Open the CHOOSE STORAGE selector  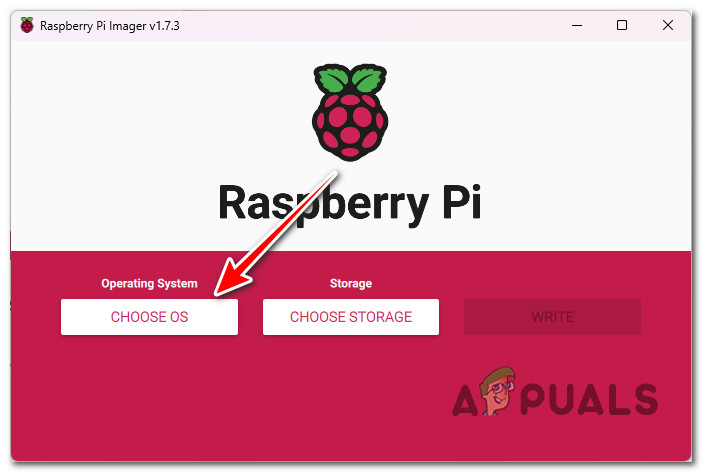pos(351,317)
